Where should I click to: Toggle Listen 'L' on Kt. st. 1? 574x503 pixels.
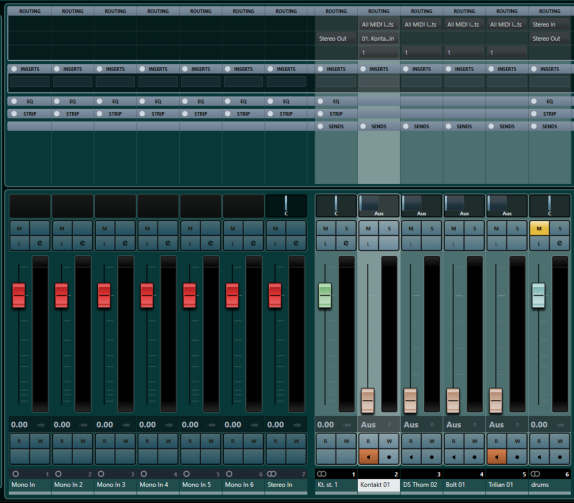point(326,243)
